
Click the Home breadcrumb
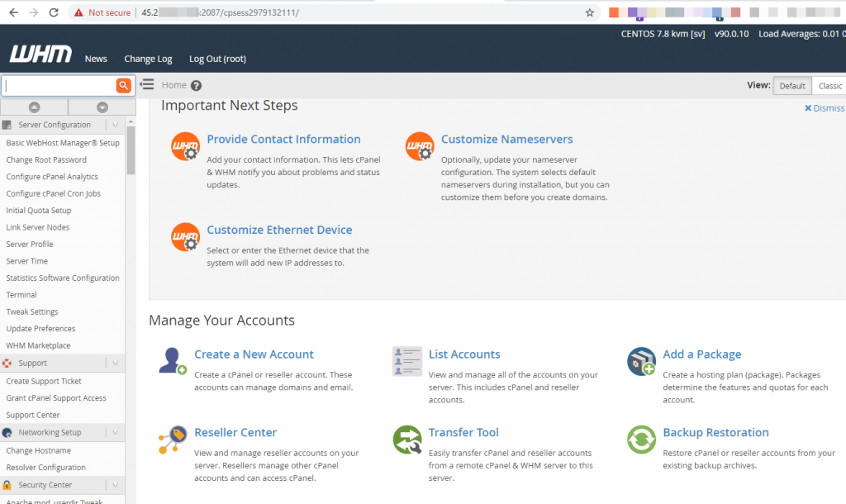coord(173,85)
